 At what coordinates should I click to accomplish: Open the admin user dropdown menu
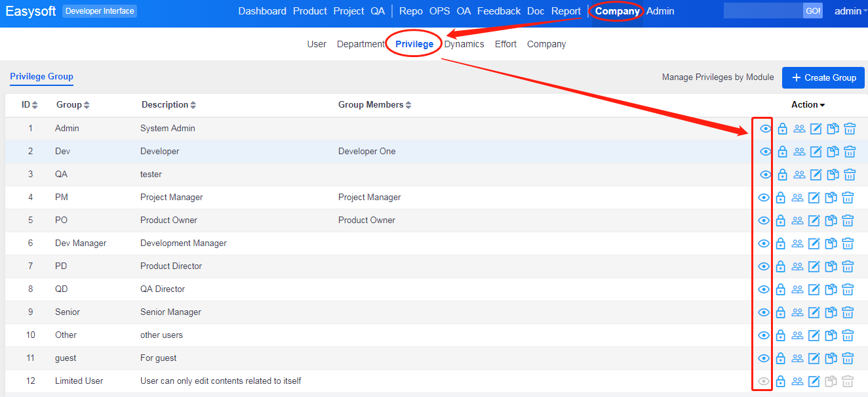click(x=850, y=11)
